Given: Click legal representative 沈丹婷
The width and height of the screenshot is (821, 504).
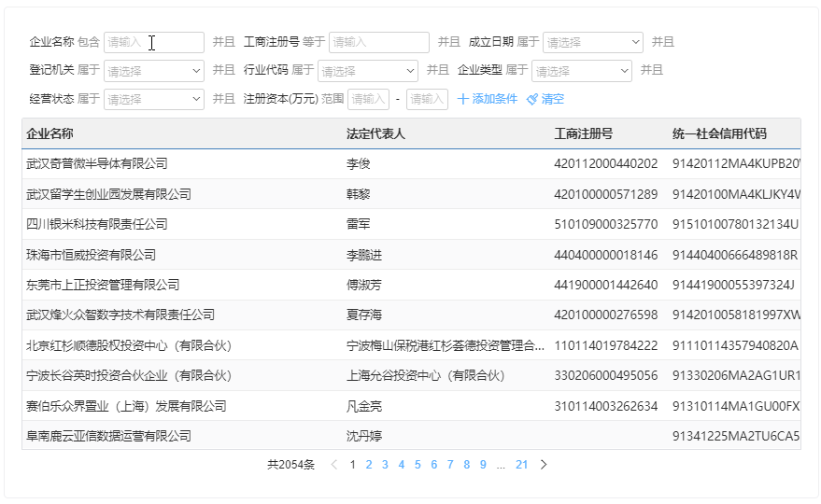Looking at the screenshot, I should [x=364, y=436].
